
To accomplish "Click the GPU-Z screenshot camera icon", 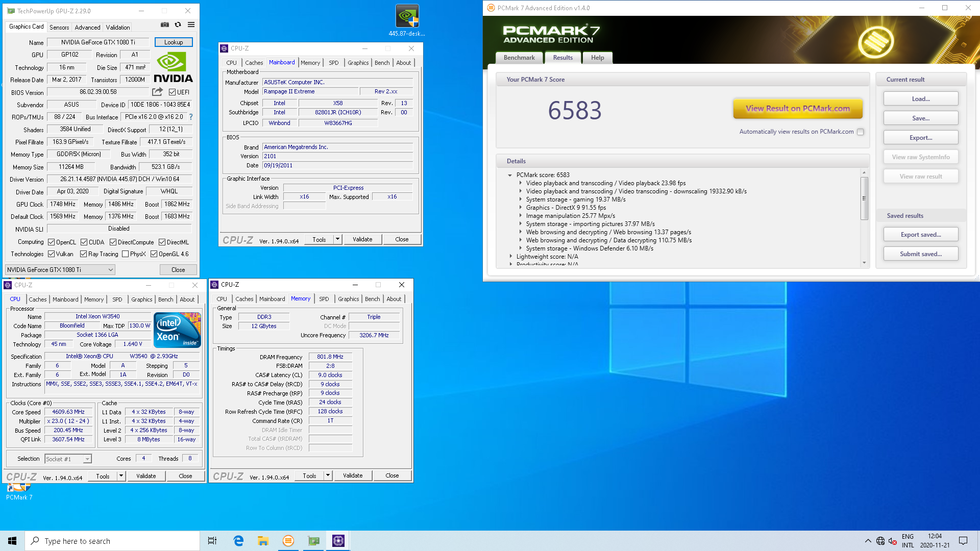I will pyautogui.click(x=165, y=24).
